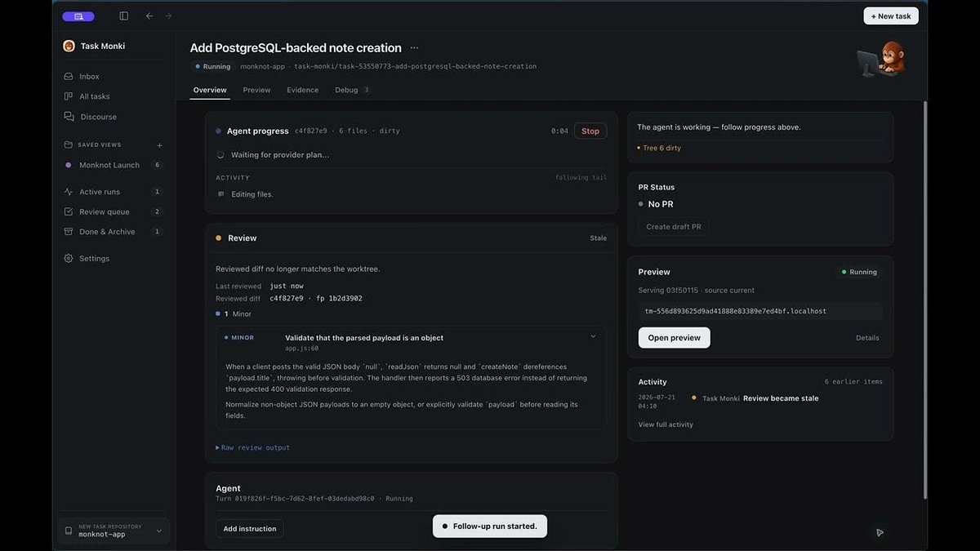Add a saved view with plus icon

(x=159, y=145)
